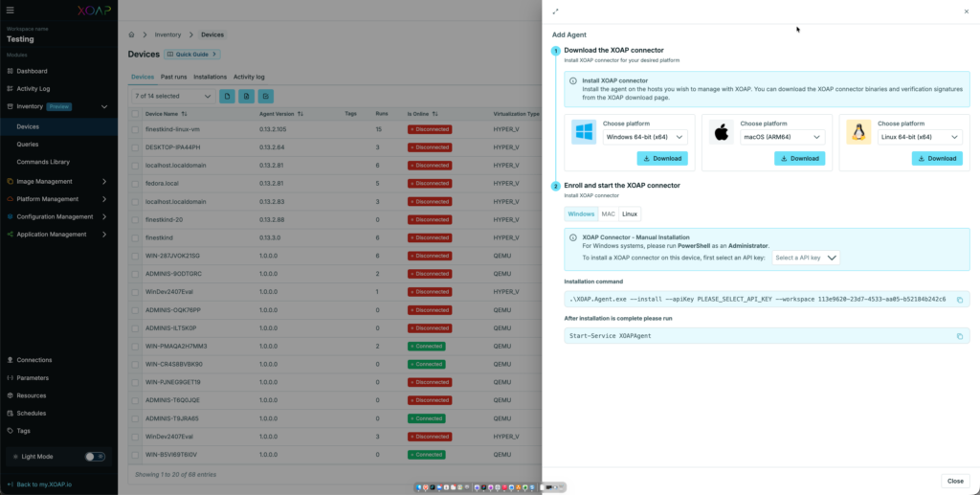980x495 pixels.
Task: Copy the XOAP.Agent.exe installation command
Action: pyautogui.click(x=960, y=299)
